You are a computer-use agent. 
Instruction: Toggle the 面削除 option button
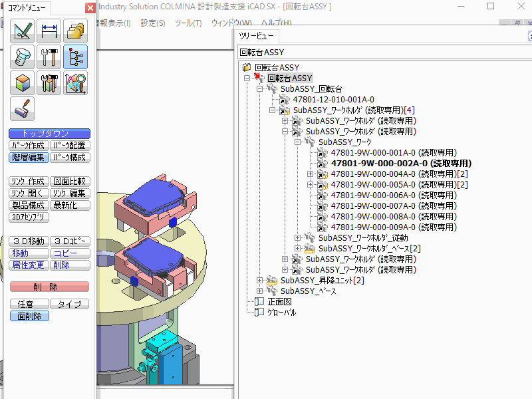point(29,317)
